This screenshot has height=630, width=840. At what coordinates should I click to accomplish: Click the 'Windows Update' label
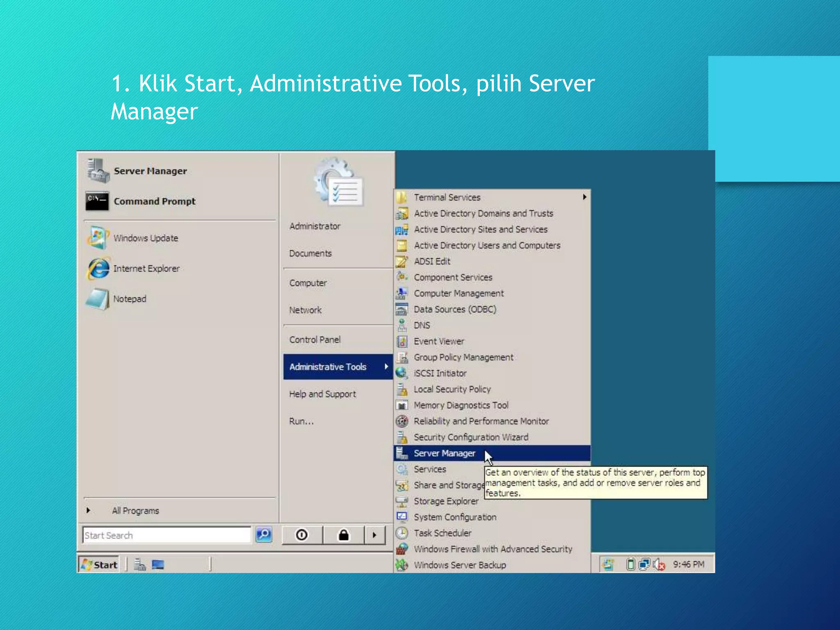pos(146,238)
